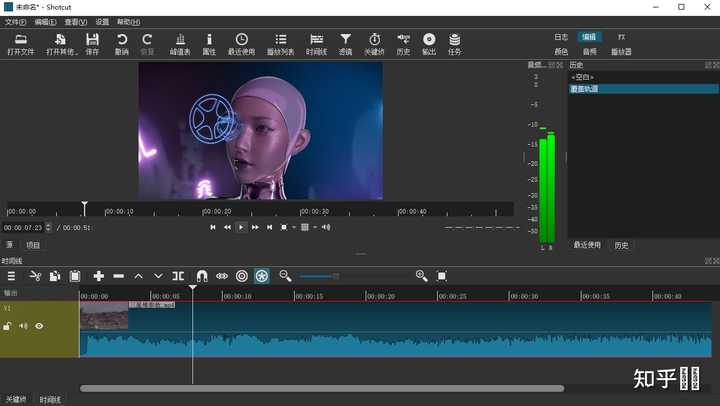Screen dimensions: 720x406
Task: Click the video clip thumbnail on track V1
Action: (x=104, y=317)
